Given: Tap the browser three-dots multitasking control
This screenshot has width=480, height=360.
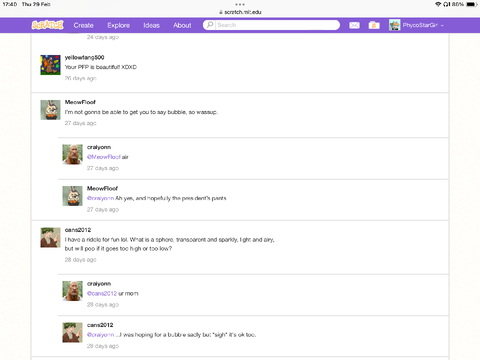Looking at the screenshot, I should (x=240, y=4).
